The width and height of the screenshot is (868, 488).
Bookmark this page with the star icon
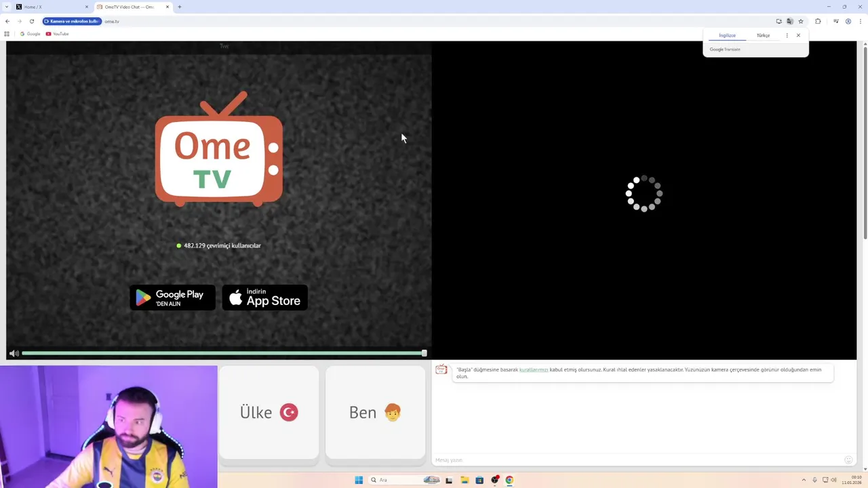(801, 21)
